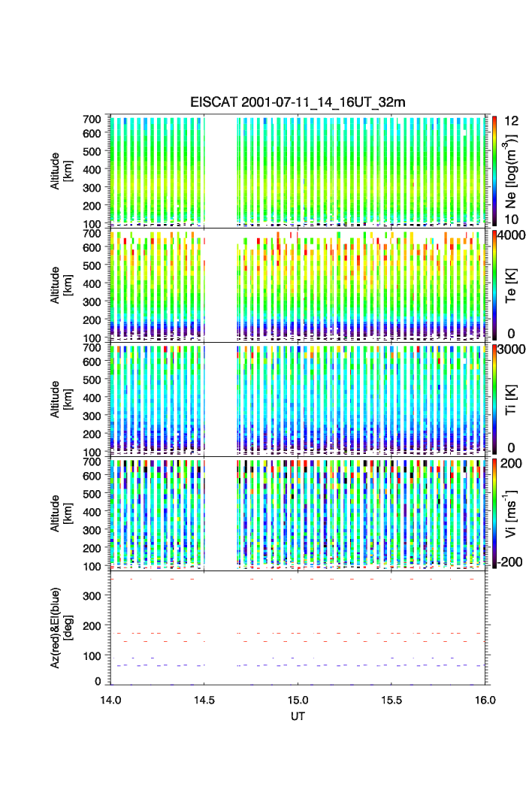Click the EISCAT 2001-07-11 plot title
Screen dimensions: 532x799
tap(298, 102)
